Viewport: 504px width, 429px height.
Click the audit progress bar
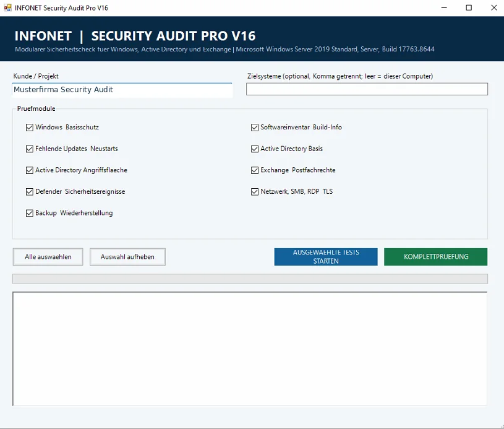point(250,279)
